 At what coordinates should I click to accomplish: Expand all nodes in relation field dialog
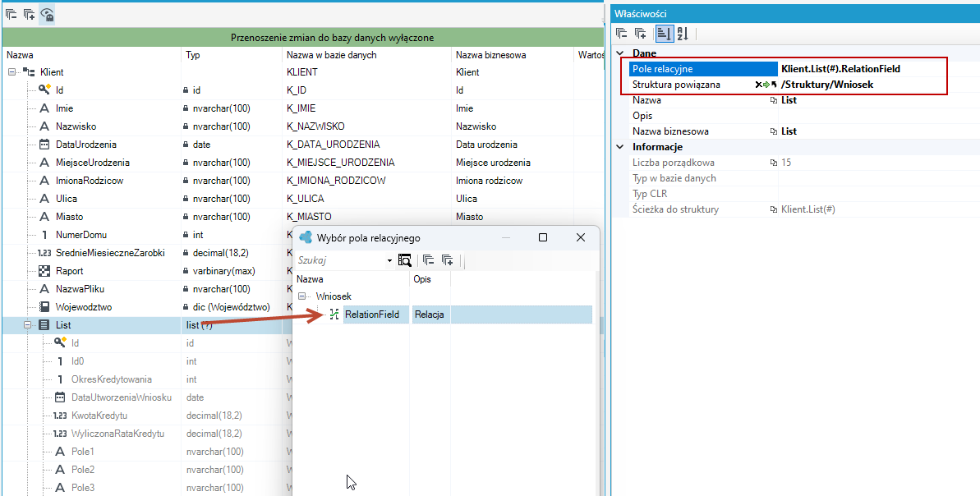pyautogui.click(x=447, y=259)
